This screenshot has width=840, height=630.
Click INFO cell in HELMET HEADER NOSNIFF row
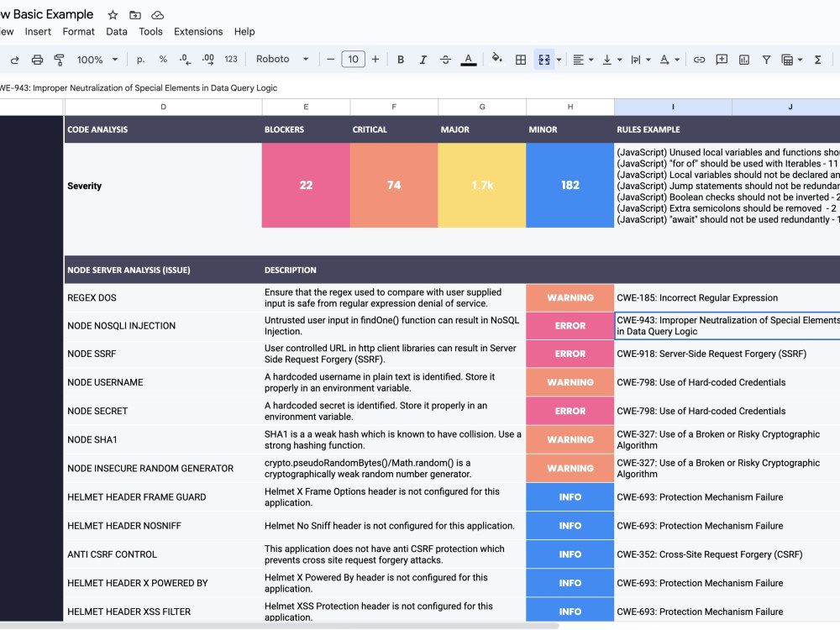[x=570, y=526]
